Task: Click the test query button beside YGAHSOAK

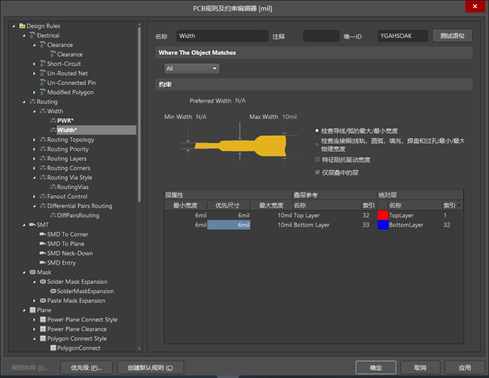Action: [x=452, y=36]
